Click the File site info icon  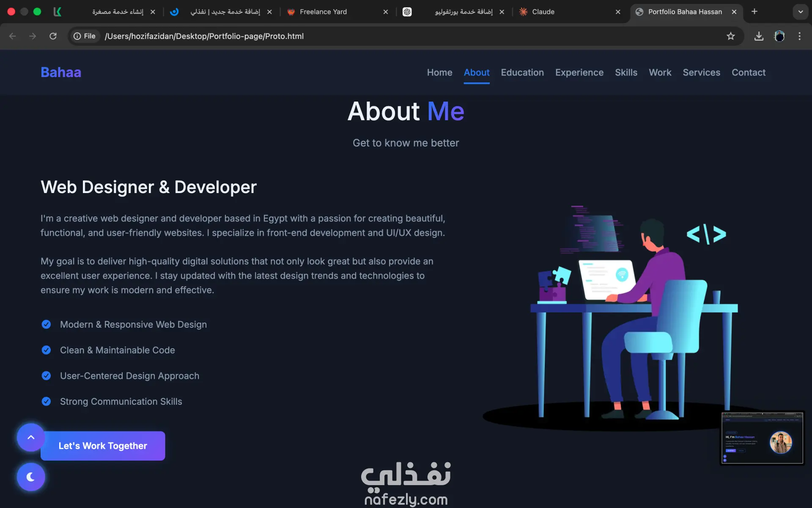tap(85, 36)
